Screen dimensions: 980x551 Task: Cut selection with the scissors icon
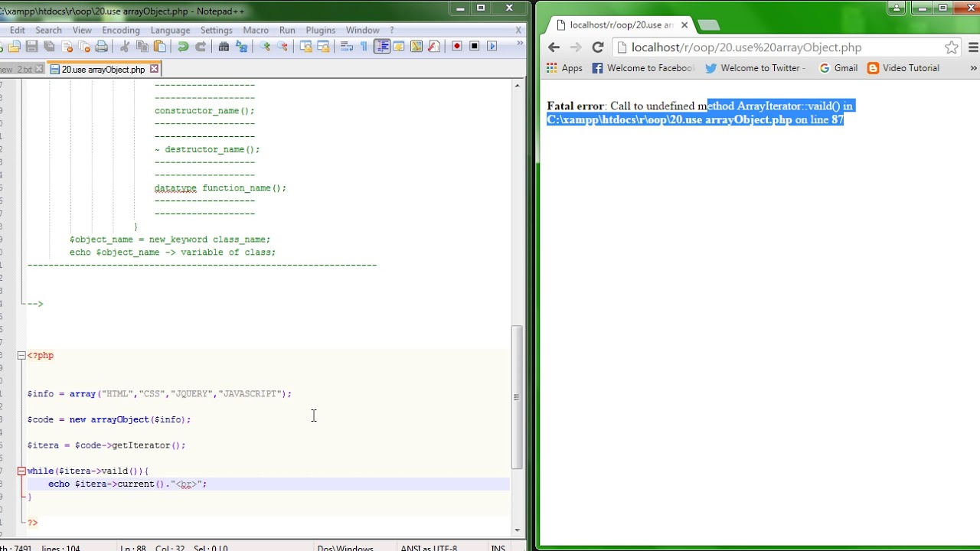(x=124, y=46)
